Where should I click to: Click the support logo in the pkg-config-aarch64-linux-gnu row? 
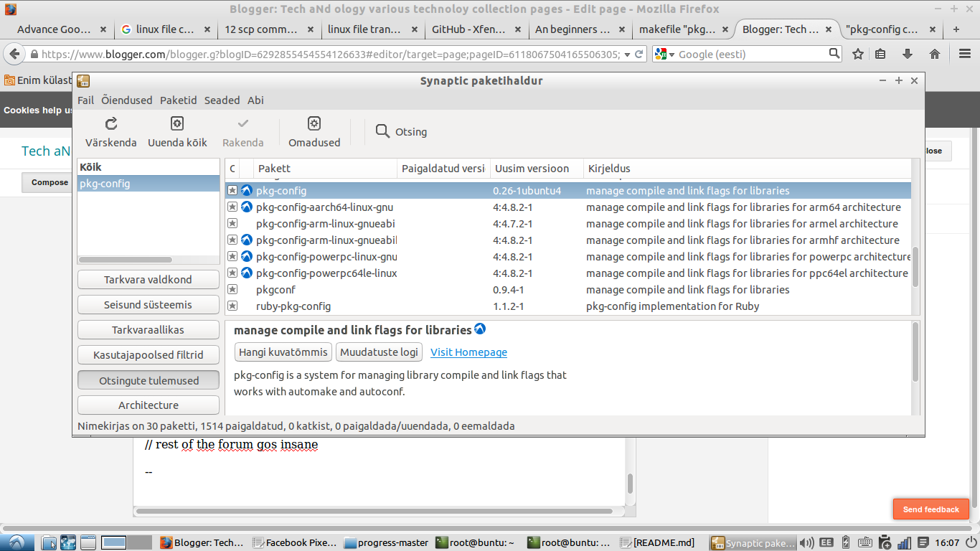pos(247,207)
